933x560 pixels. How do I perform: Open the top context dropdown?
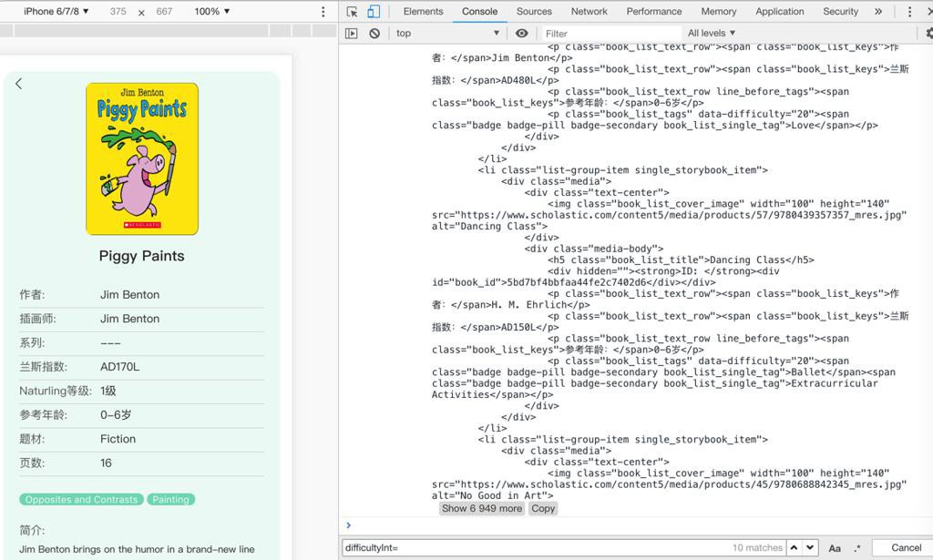447,34
